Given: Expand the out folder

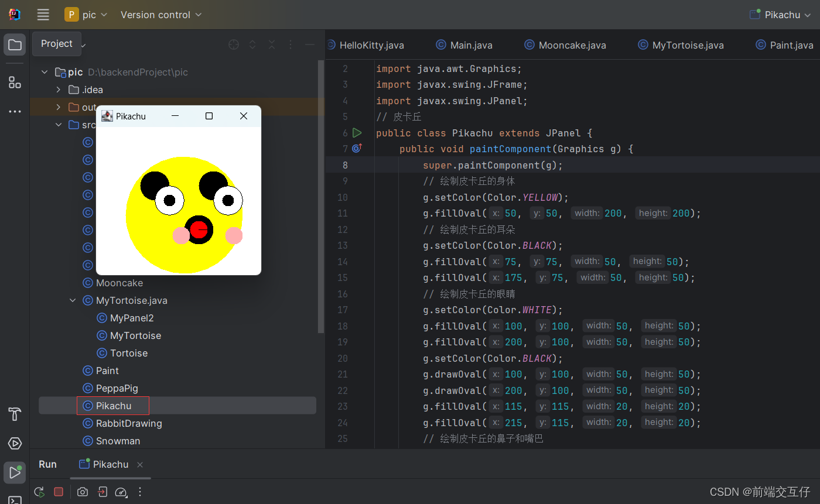Looking at the screenshot, I should [x=58, y=107].
